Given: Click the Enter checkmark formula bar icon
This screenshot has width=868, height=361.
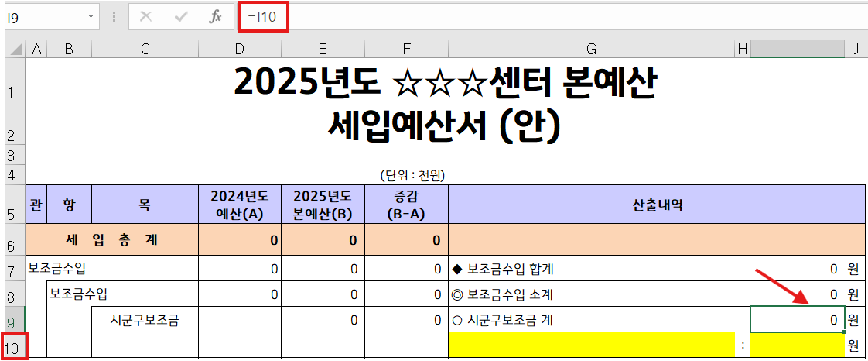Looking at the screenshot, I should coord(181,17).
